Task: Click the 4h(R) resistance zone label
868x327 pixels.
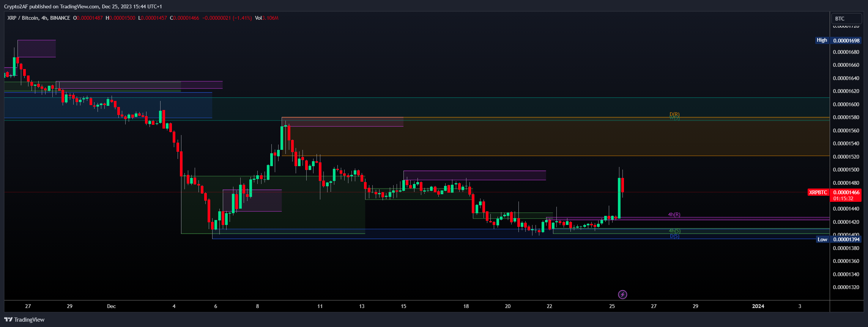Action: click(674, 215)
